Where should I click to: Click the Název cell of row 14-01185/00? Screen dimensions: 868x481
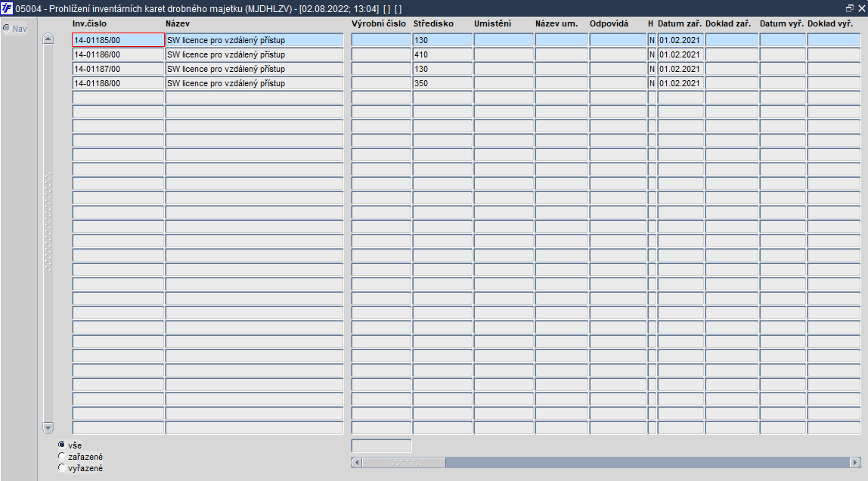(254, 40)
